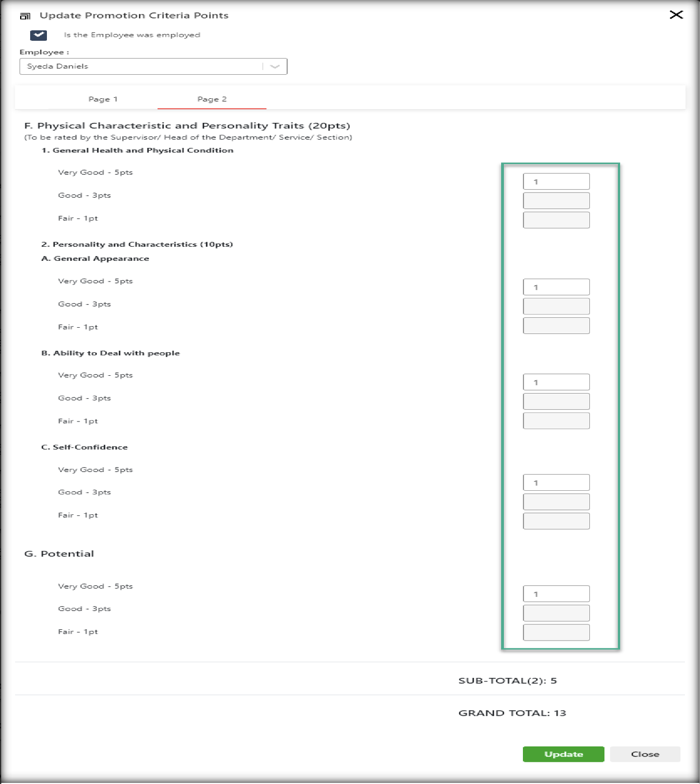Click General Appearance Good 3pts field
Screen dimensions: 700x784
pos(556,306)
